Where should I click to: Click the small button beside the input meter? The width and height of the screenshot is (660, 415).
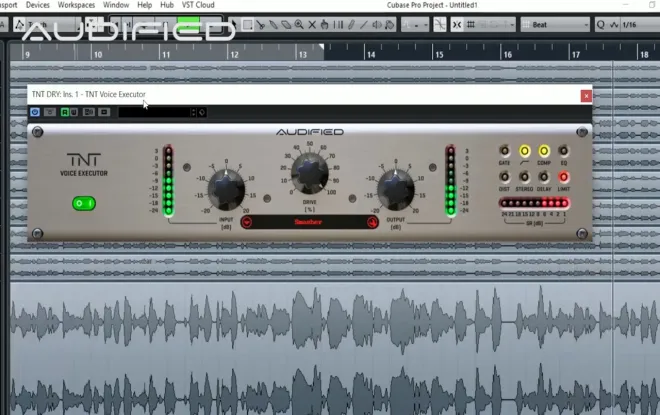click(x=187, y=168)
